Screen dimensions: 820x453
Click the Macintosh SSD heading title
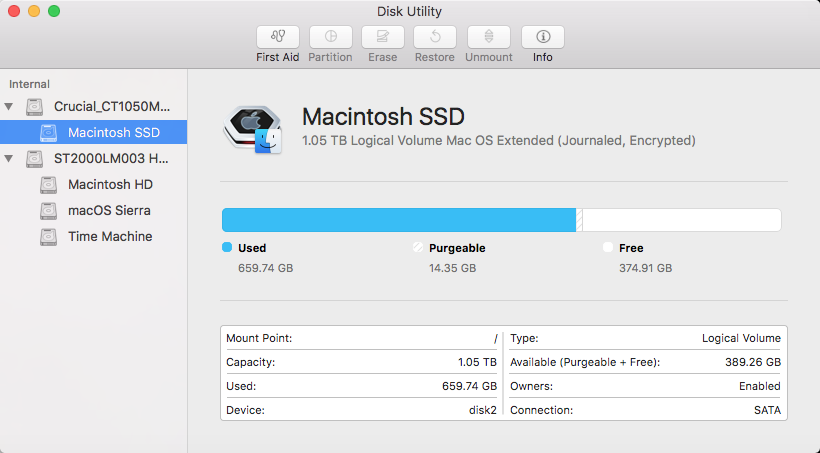[383, 117]
